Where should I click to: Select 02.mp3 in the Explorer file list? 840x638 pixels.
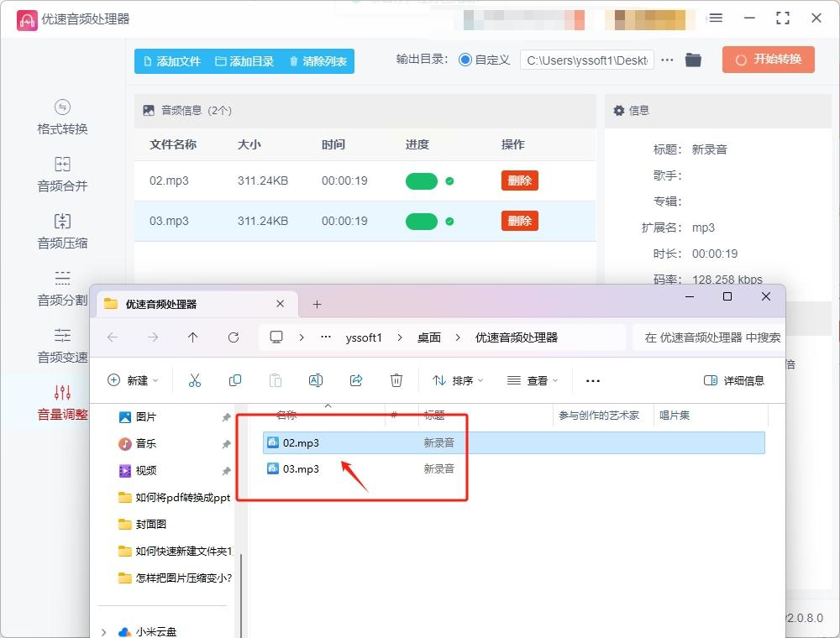pos(514,443)
